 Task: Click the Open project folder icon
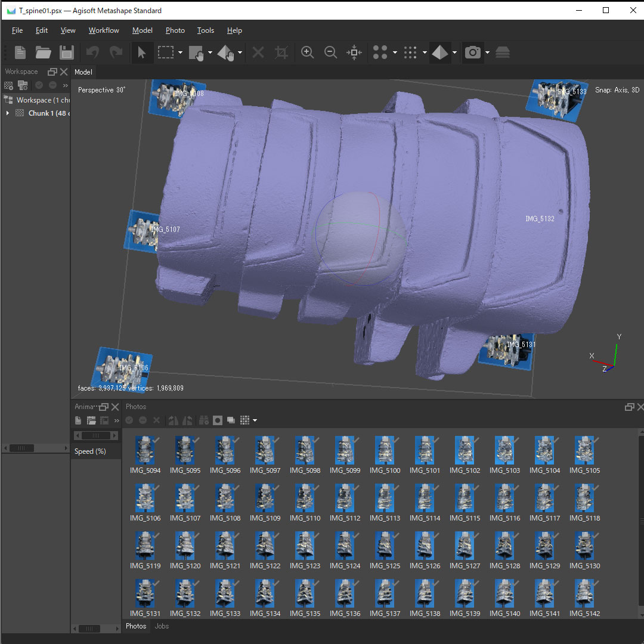43,52
